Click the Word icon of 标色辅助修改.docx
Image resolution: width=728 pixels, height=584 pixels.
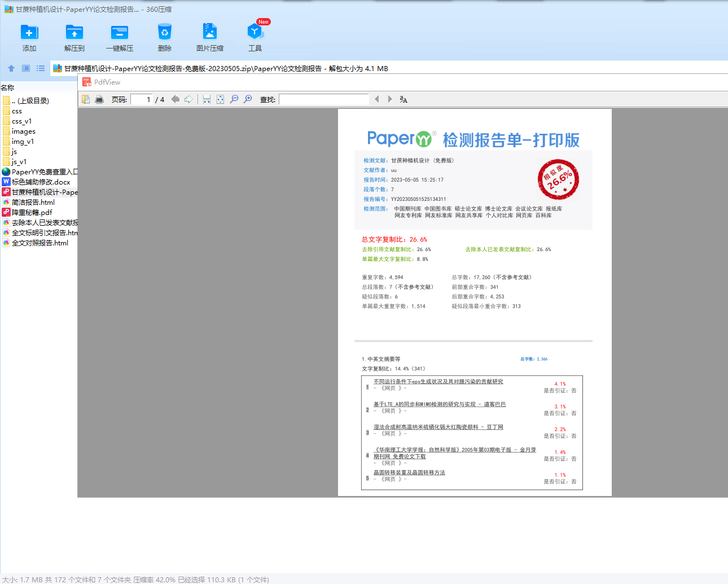click(x=6, y=182)
